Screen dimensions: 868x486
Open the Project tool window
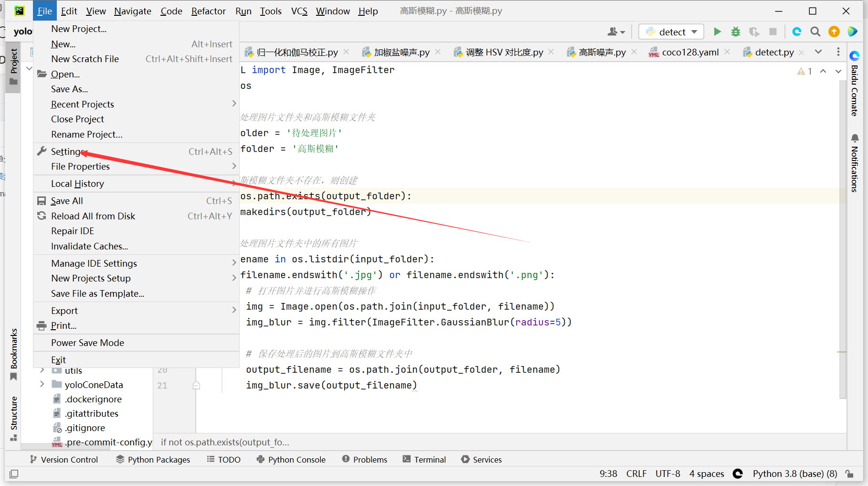point(13,67)
